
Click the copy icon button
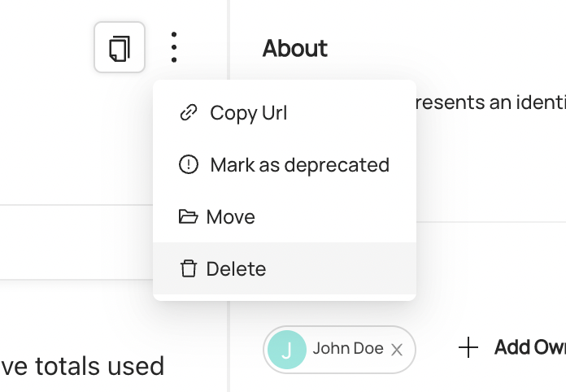120,48
